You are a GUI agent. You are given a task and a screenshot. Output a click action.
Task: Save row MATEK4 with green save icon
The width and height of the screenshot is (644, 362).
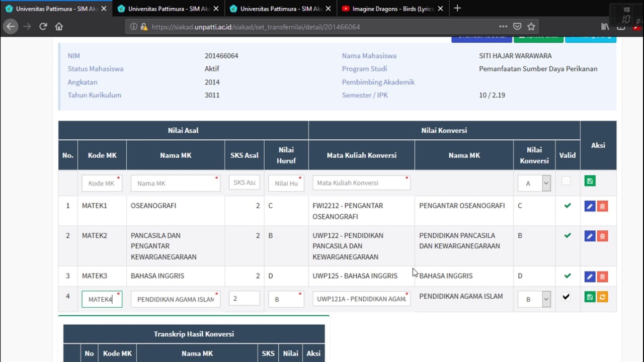(x=590, y=297)
